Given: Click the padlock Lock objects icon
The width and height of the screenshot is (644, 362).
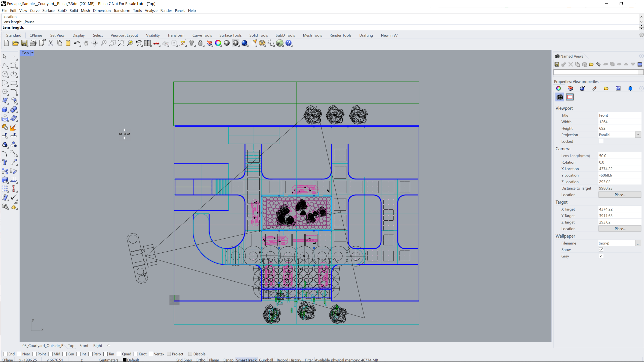Looking at the screenshot, I should pos(200,43).
